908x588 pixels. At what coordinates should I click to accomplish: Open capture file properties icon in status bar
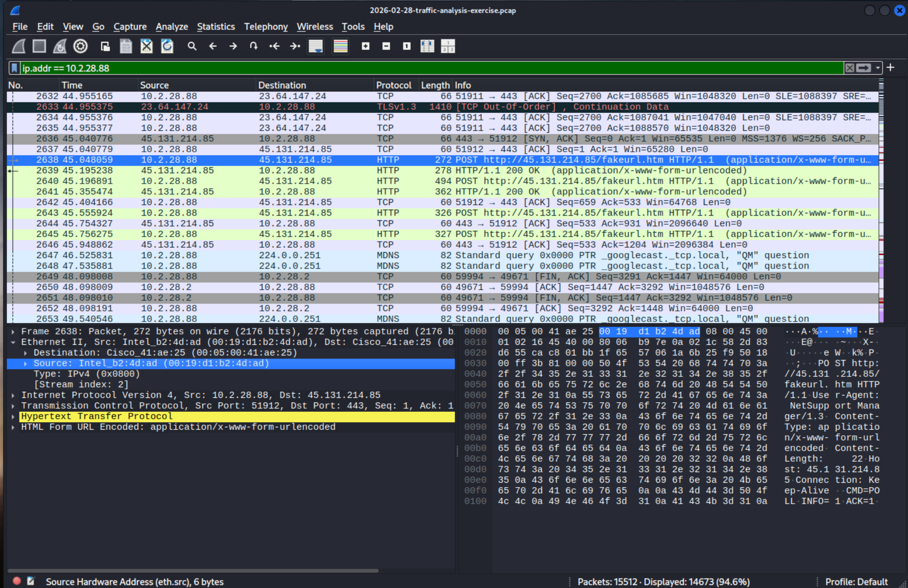point(31,581)
